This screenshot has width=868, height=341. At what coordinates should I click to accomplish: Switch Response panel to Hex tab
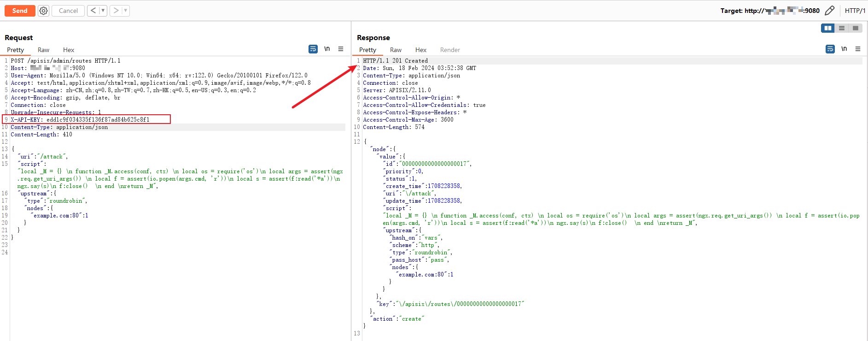click(421, 50)
